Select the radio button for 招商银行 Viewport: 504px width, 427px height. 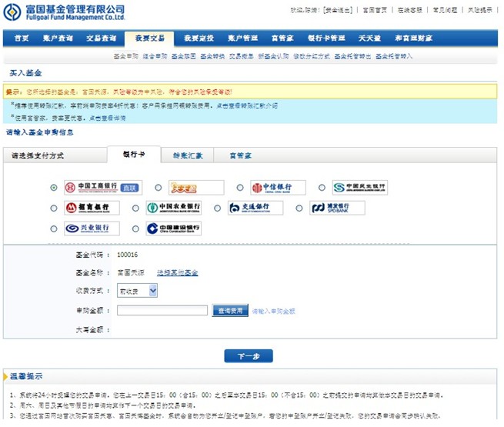[x=53, y=208]
